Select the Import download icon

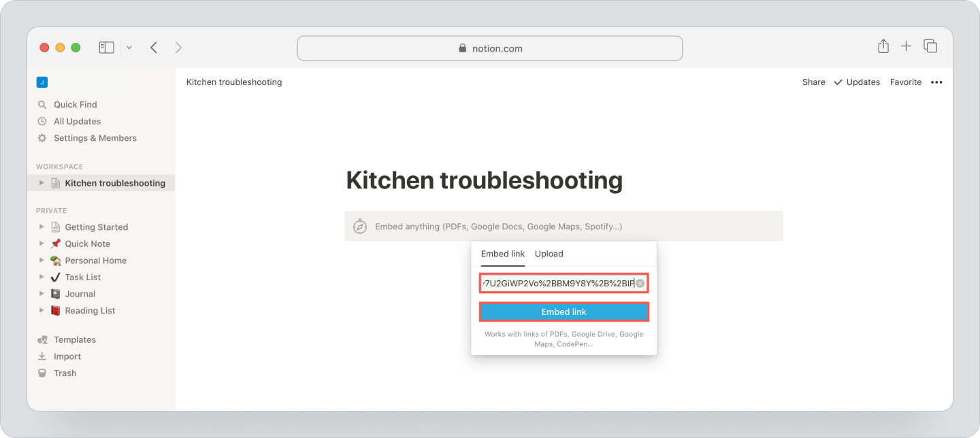pyautogui.click(x=42, y=356)
